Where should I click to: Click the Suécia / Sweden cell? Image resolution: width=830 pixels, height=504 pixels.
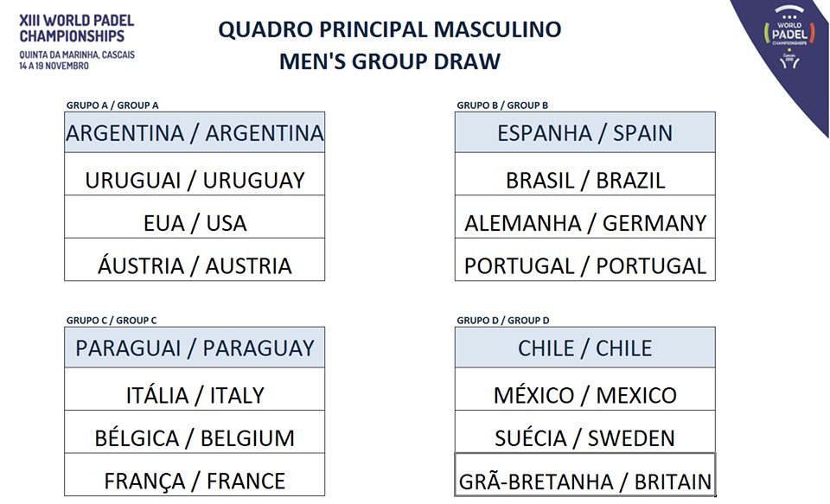[x=584, y=437]
